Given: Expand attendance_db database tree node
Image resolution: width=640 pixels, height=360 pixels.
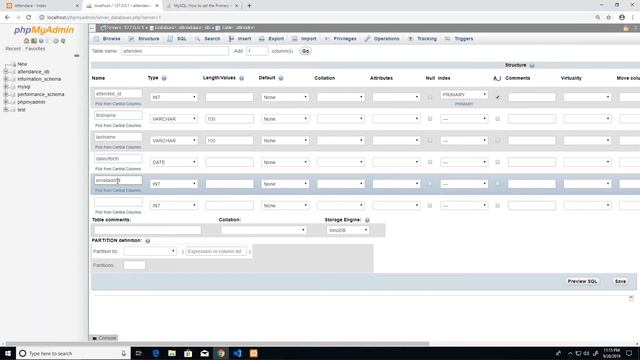Looking at the screenshot, I should tap(6, 71).
